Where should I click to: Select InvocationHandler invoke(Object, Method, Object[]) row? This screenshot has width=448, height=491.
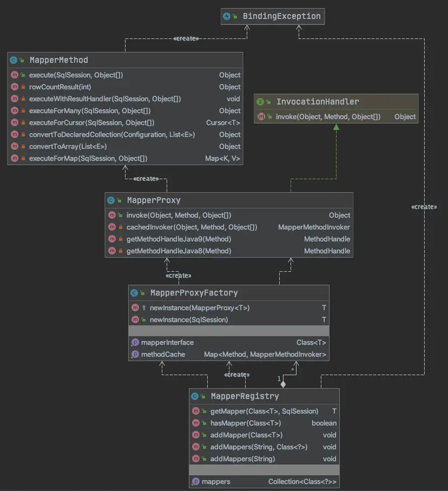[x=336, y=117]
